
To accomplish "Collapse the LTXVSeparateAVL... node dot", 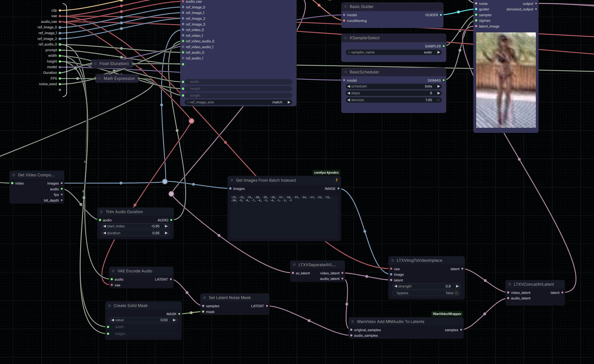I will (294, 265).
